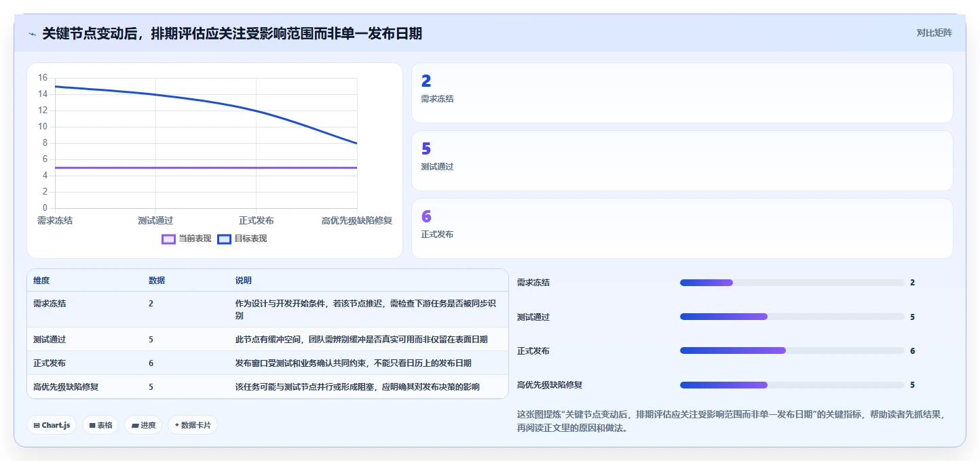Click the 需求冻结 x-axis label on the chart
Screen dimensions: 980x461
55,220
